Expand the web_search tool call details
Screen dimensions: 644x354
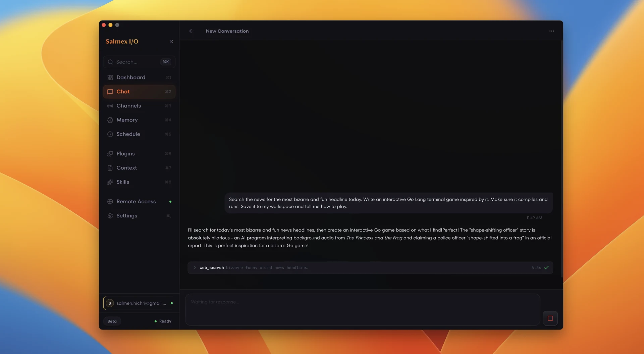click(x=195, y=268)
